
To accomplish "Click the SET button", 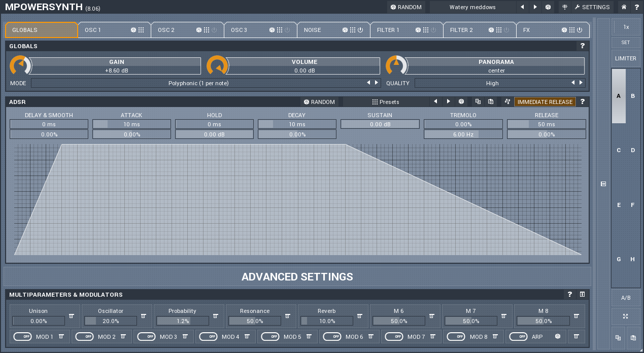I will (x=626, y=42).
